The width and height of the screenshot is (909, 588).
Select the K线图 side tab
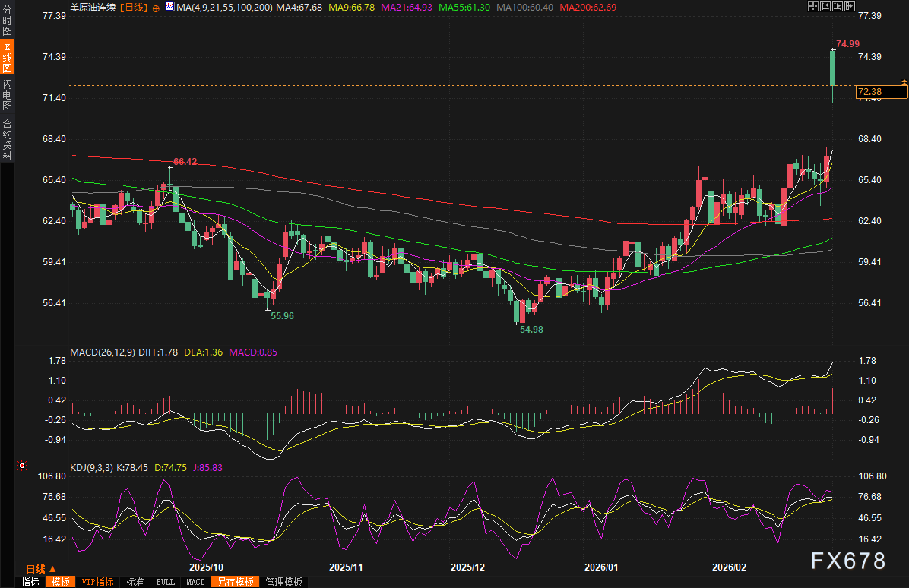[x=7, y=57]
